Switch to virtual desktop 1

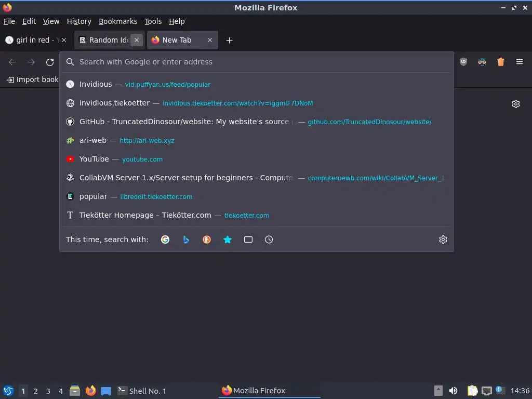23,391
